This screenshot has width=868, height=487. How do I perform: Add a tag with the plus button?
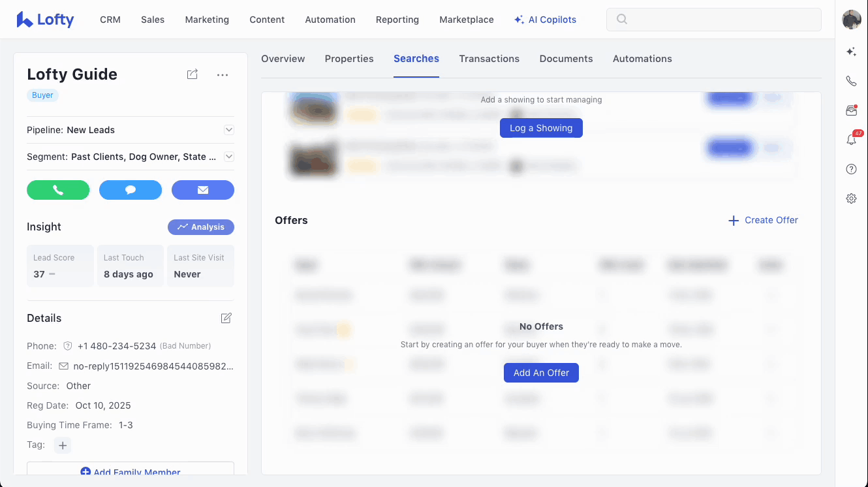point(63,445)
